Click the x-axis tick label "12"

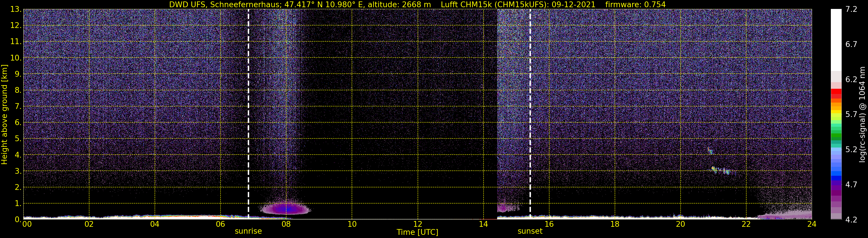point(417,224)
